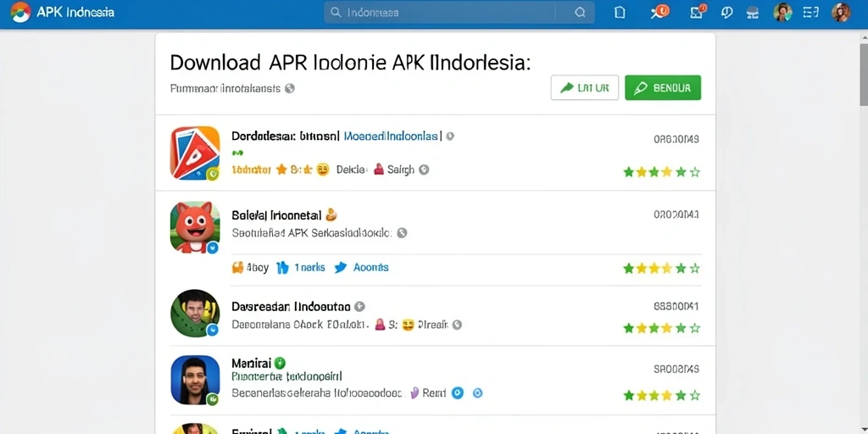Viewport: 868px width, 434px height.
Task: Click the icon after Dasreadan Indooutao
Action: pos(359,306)
